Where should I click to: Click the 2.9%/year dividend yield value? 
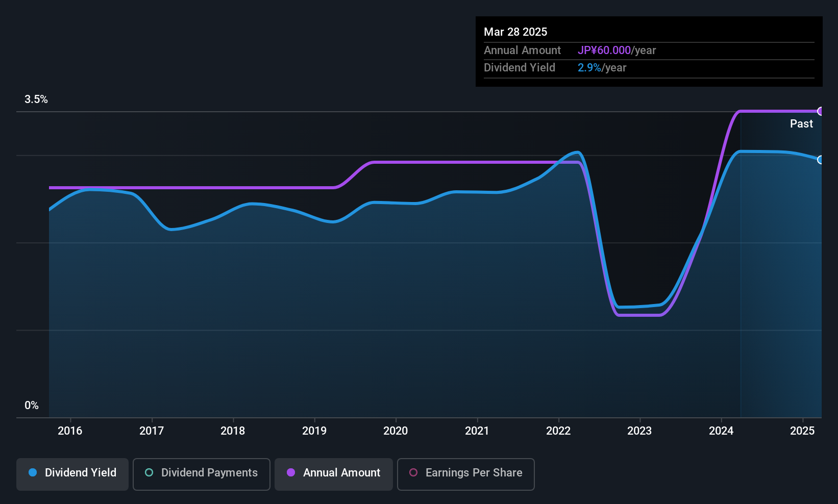(602, 68)
